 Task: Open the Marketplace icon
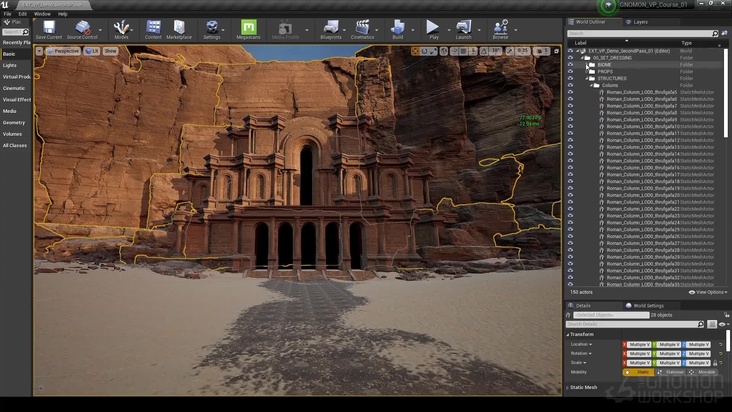179,28
